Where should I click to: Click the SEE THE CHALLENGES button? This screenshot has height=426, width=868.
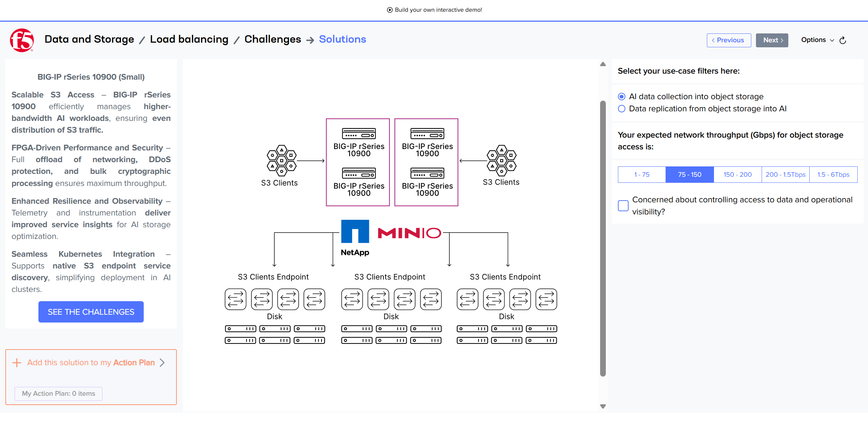click(x=91, y=312)
